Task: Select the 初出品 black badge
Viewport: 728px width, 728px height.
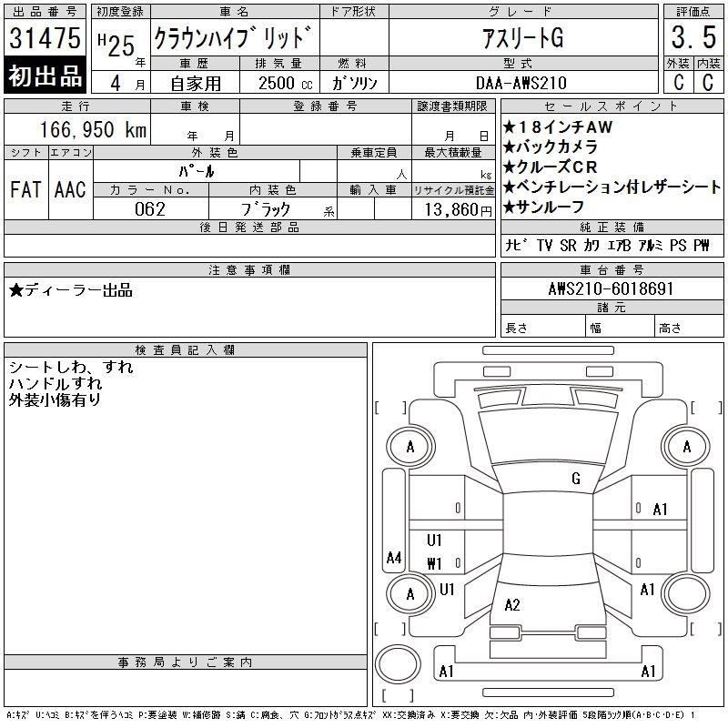Action: click(45, 76)
